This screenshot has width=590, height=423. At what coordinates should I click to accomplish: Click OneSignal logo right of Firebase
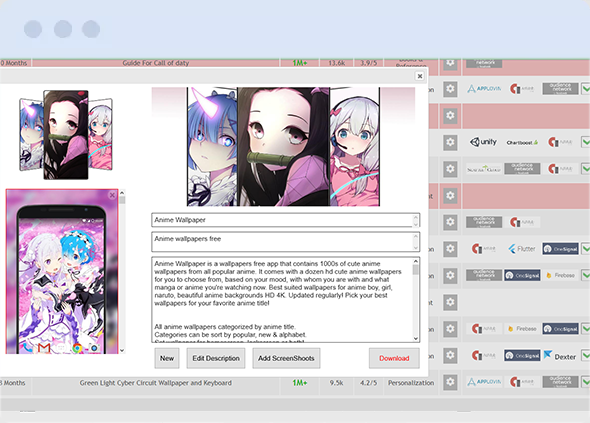(x=560, y=329)
